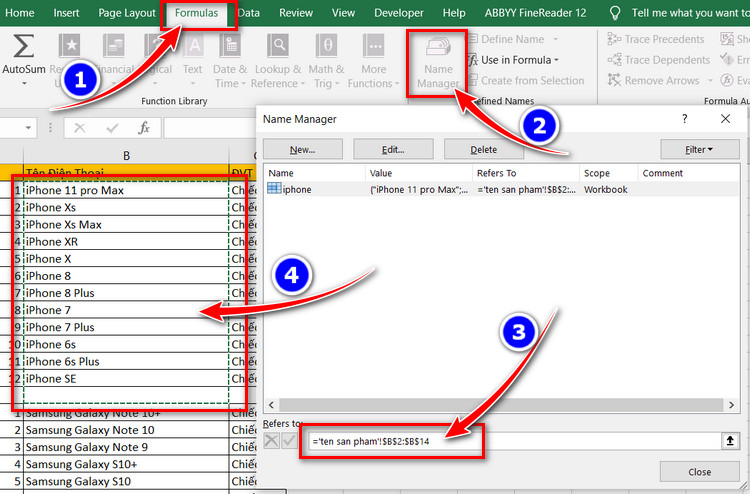Select cell iPhone 7 Plus
The width and height of the screenshot is (750, 494).
pyautogui.click(x=126, y=327)
